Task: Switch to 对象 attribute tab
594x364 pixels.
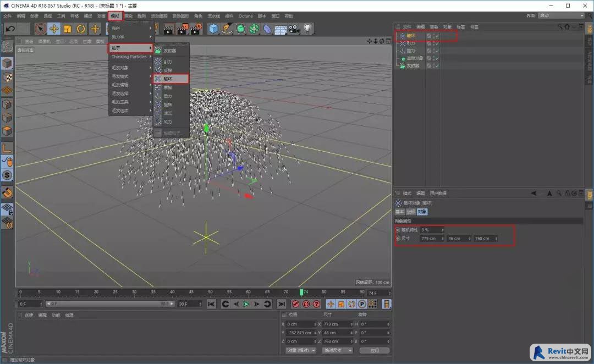Action: [x=422, y=212]
